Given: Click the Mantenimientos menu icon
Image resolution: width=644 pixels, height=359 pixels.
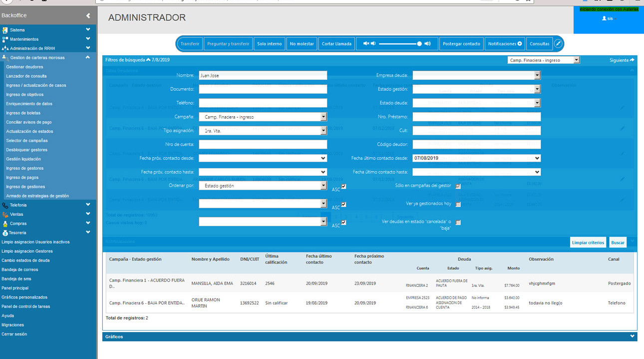Looking at the screenshot, I should (x=5, y=39).
